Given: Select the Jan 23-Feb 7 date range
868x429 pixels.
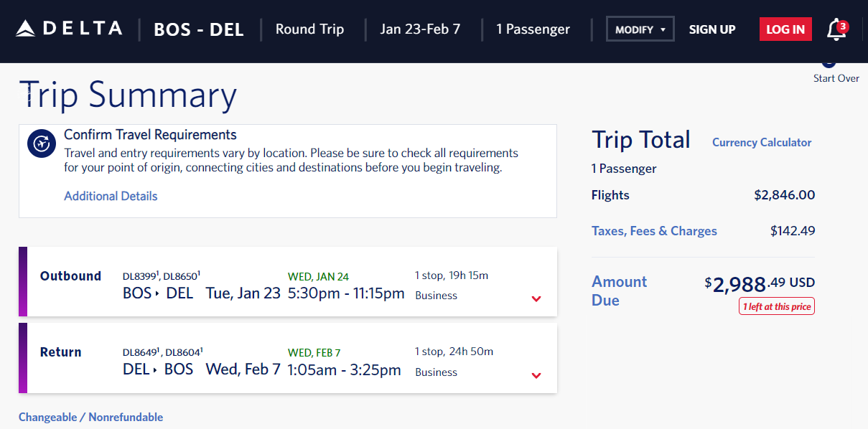Looking at the screenshot, I should click(x=421, y=29).
